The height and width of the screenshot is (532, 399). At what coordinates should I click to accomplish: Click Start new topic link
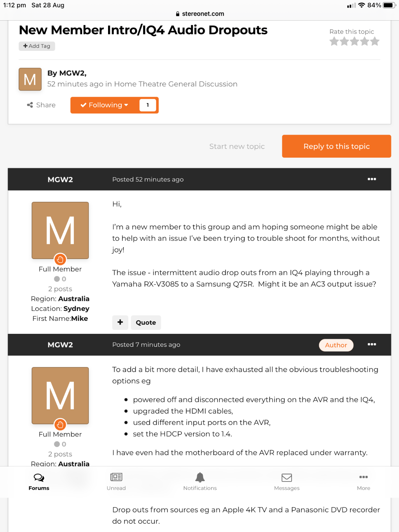(237, 146)
